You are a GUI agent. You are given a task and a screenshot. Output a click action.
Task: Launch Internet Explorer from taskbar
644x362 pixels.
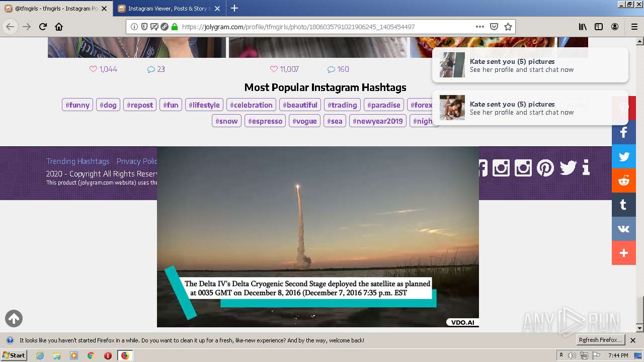[40, 355]
